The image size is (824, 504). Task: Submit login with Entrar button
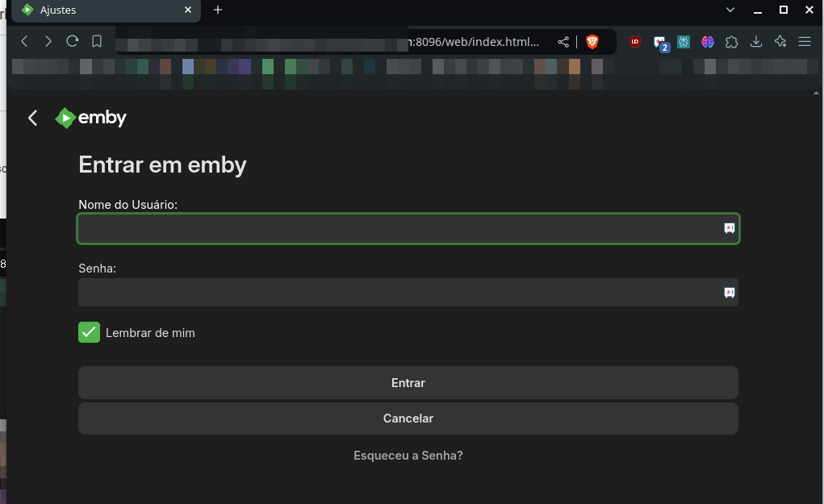[408, 383]
